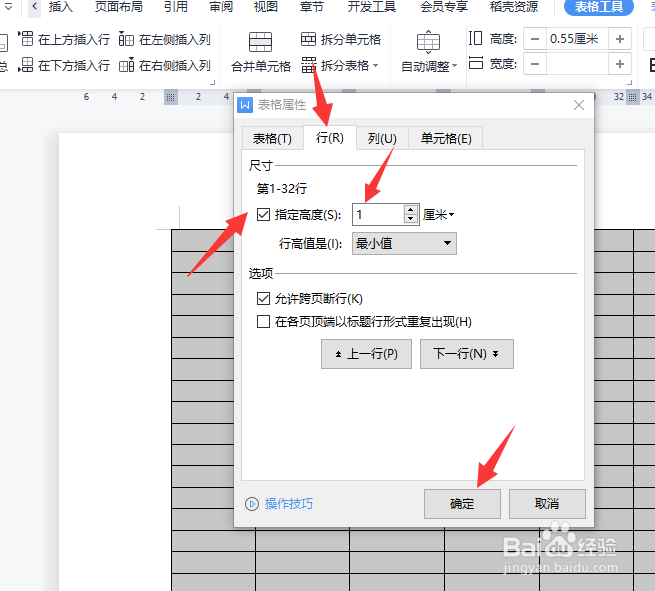Switch to the 行(R) tab
This screenshot has height=591, width=655.
[x=330, y=137]
